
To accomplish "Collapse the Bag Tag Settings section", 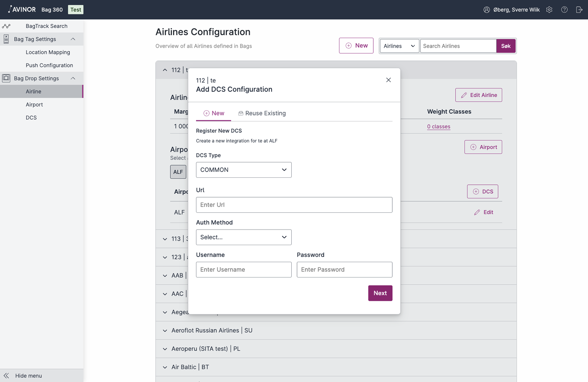I will pyautogui.click(x=73, y=39).
